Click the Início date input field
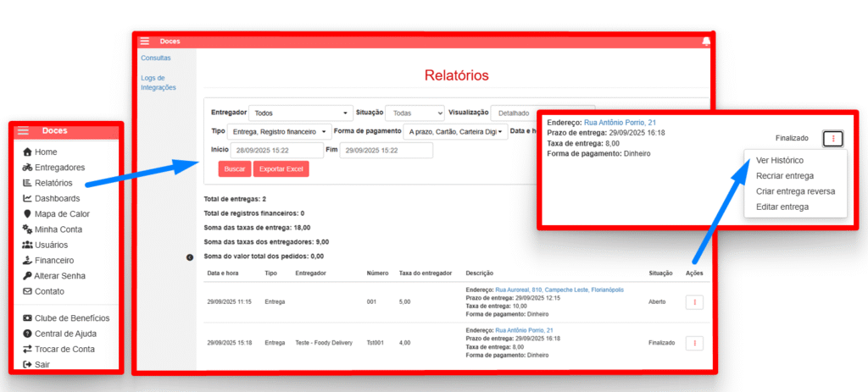The image size is (868, 392). [x=276, y=151]
